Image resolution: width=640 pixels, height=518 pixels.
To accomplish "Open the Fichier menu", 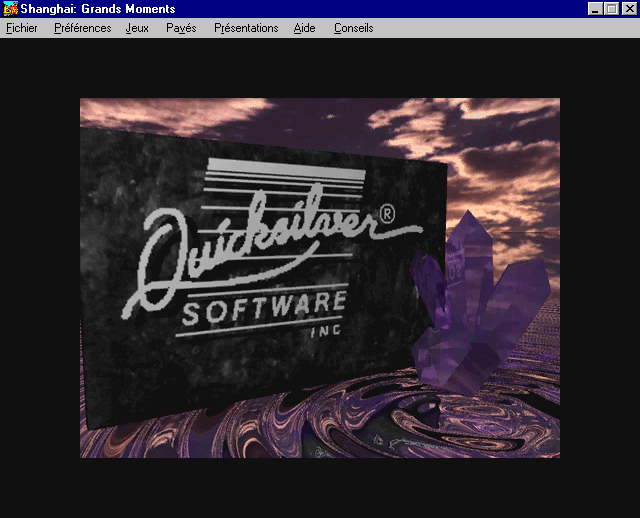I will 22,28.
